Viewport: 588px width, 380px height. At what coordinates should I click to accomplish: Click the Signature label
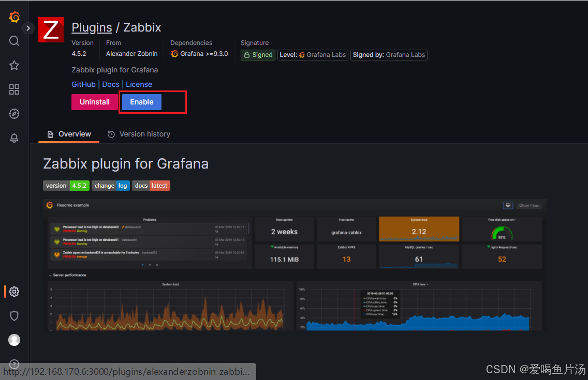click(x=255, y=43)
